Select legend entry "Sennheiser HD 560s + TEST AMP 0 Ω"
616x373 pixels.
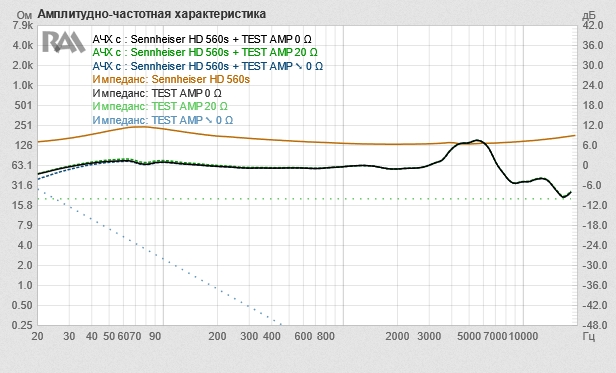coord(221,39)
